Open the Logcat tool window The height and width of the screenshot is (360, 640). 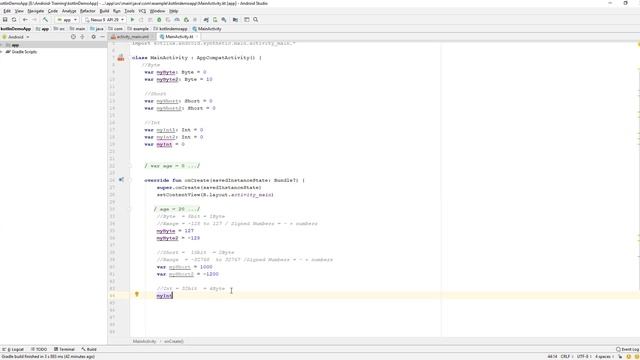click(x=13, y=349)
